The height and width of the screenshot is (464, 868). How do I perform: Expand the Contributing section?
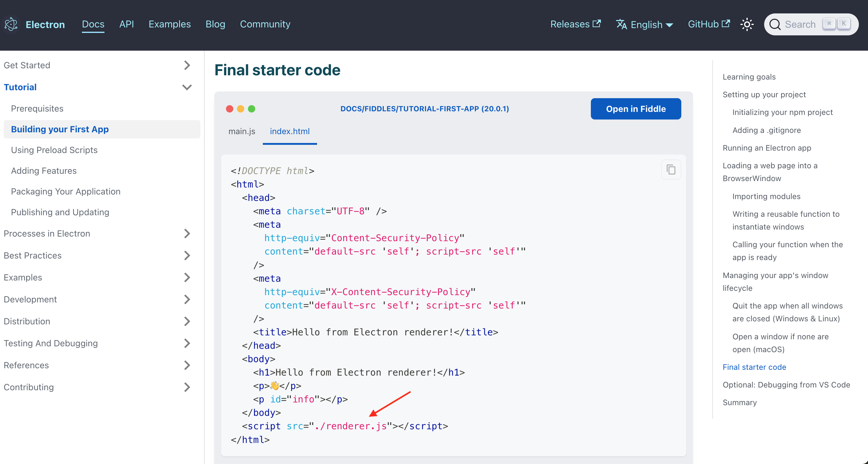(x=187, y=387)
